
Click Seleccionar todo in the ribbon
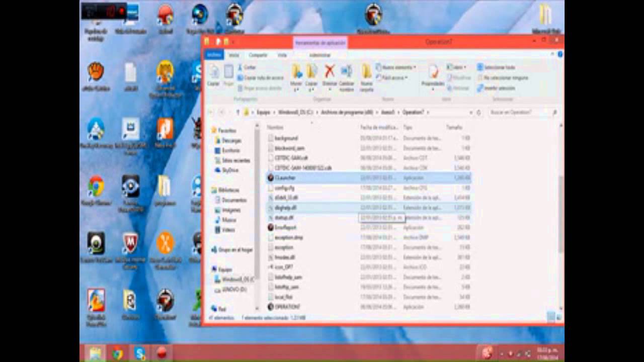(496, 67)
